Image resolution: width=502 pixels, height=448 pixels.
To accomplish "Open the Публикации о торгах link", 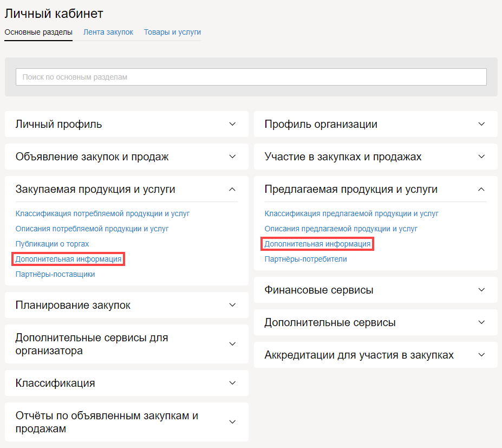I will point(52,244).
